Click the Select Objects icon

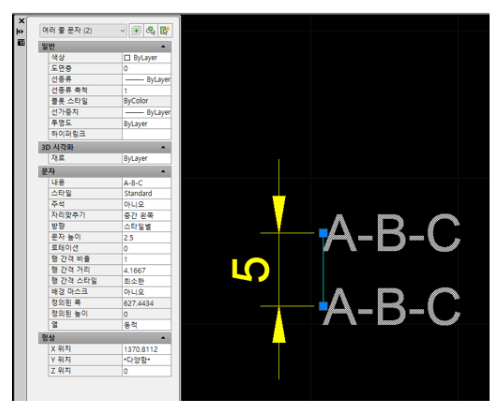click(150, 31)
